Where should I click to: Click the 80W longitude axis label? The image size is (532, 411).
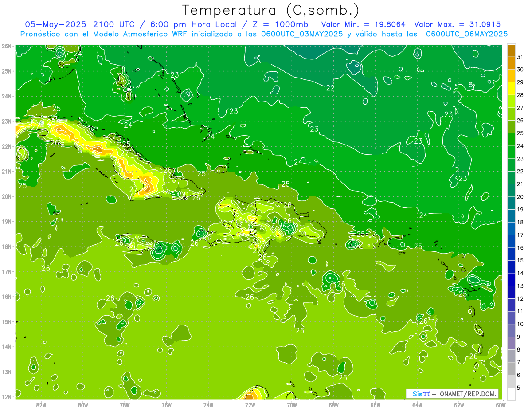(x=83, y=405)
